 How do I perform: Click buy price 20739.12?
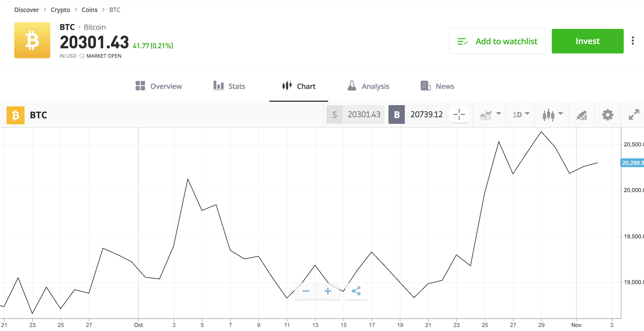point(426,115)
